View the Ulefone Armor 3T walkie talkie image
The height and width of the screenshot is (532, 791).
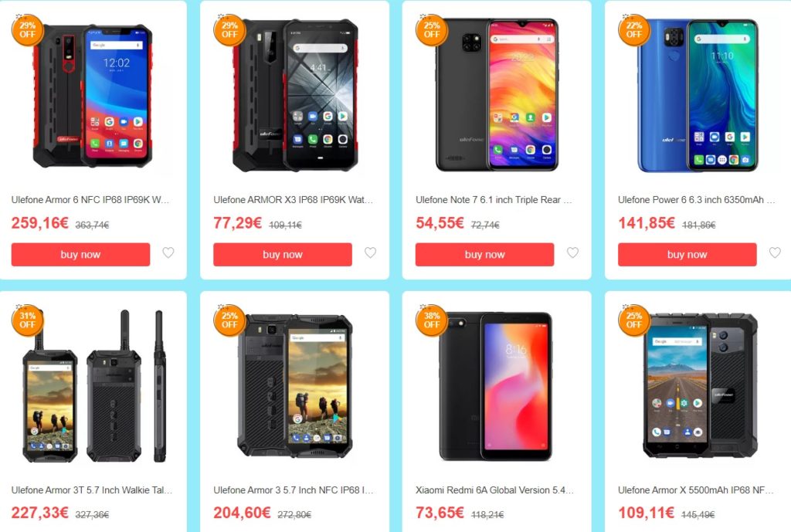click(x=94, y=386)
